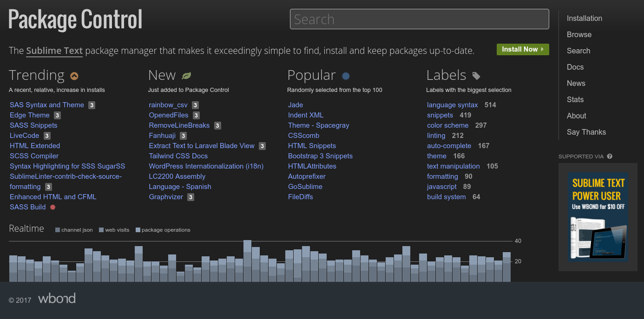Open the SASS Snippets package

pos(33,125)
